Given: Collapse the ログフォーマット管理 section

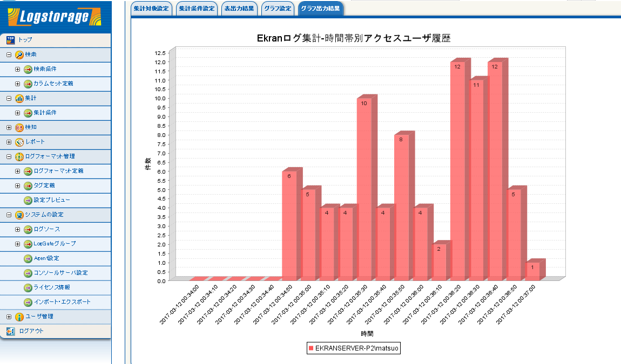Looking at the screenshot, I should [x=9, y=157].
